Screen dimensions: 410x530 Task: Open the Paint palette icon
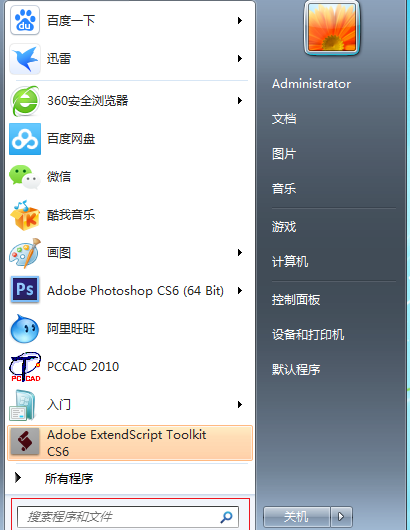(x=25, y=253)
